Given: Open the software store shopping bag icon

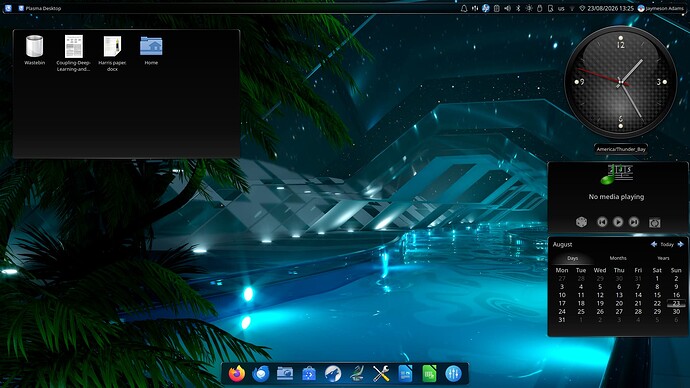Looking at the screenshot, I should pyautogui.click(x=309, y=374).
